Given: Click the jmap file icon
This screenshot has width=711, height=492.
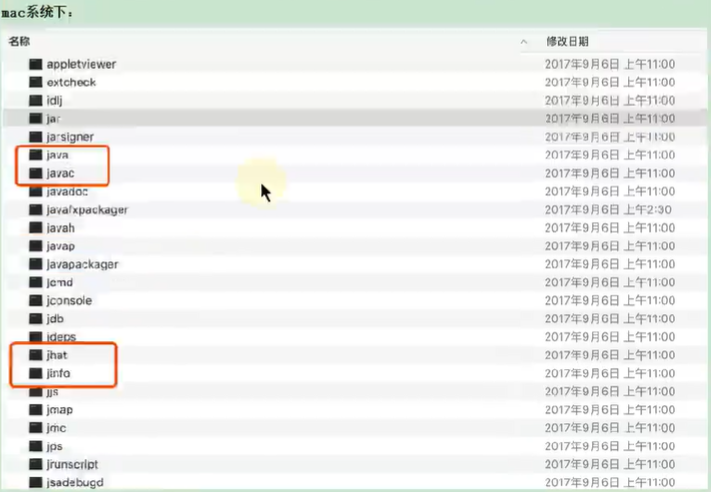Looking at the screenshot, I should pos(36,409).
